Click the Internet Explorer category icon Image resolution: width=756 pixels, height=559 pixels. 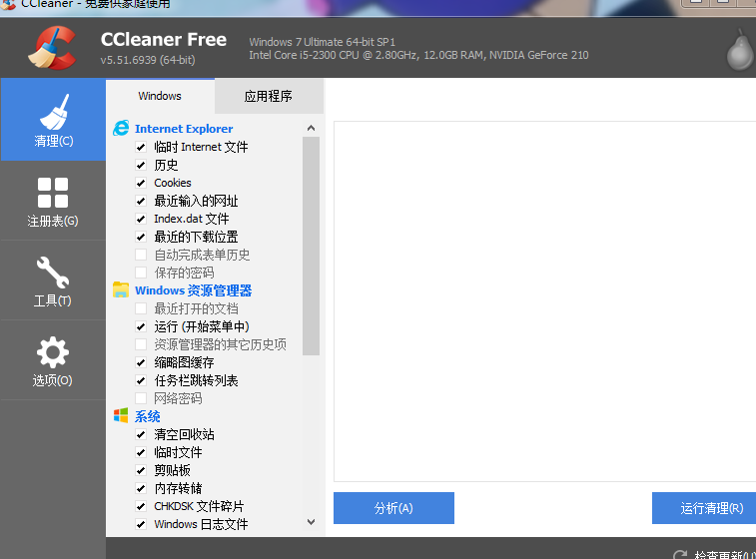click(x=121, y=129)
